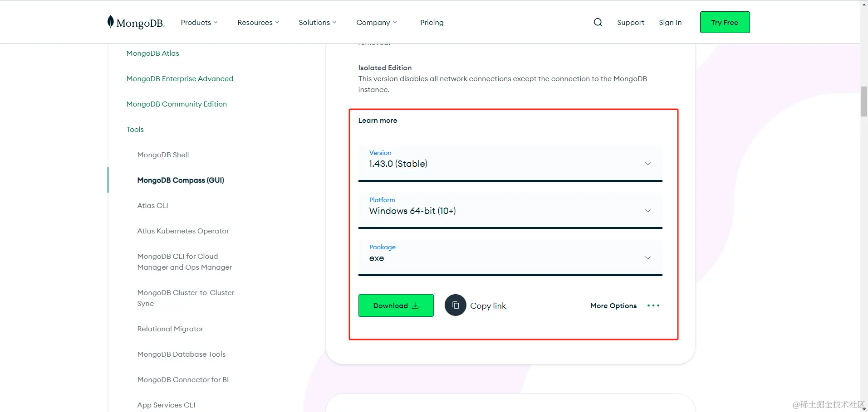
Task: Open the Package exe dropdown
Action: click(510, 257)
